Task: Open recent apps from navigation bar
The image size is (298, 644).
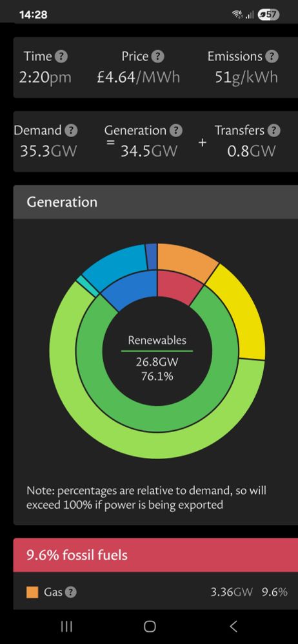Action: [66, 626]
